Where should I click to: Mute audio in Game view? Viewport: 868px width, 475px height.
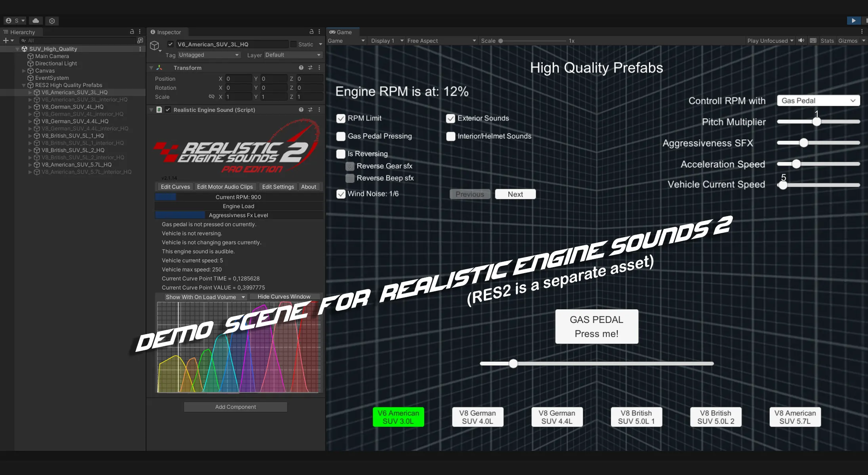click(x=801, y=40)
